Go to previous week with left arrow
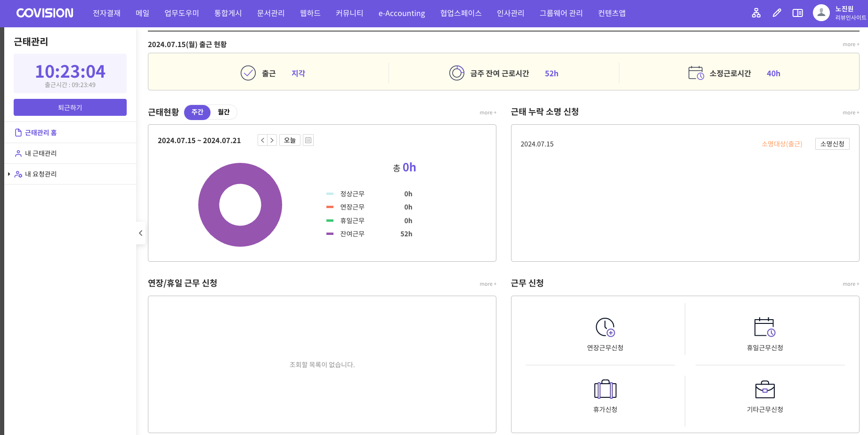The height and width of the screenshot is (435, 868). (263, 140)
